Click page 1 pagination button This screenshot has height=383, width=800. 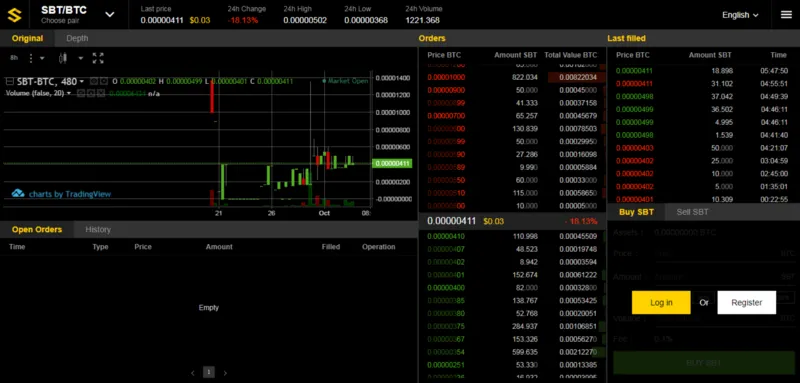click(209, 372)
